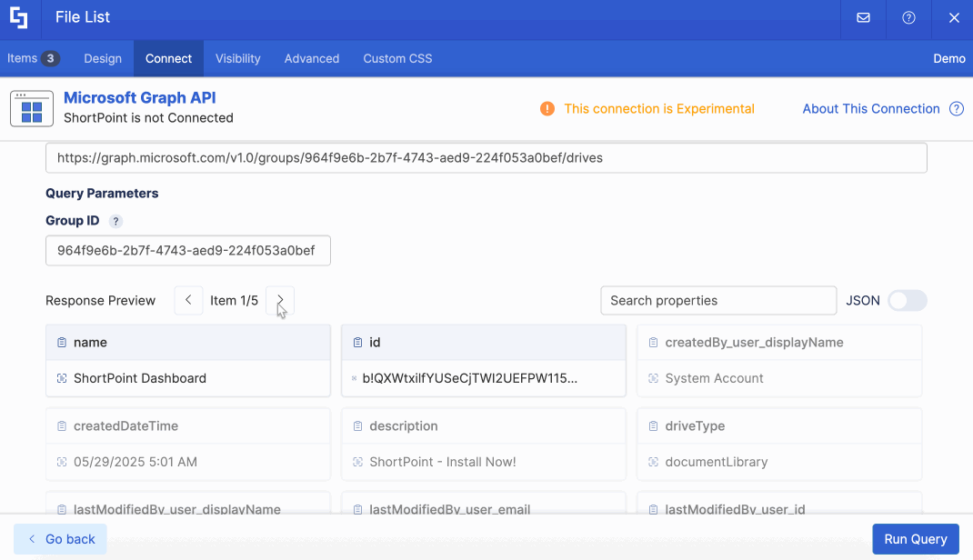Click the ShortPoint logo icon
The height and width of the screenshot is (560, 973).
19,17
